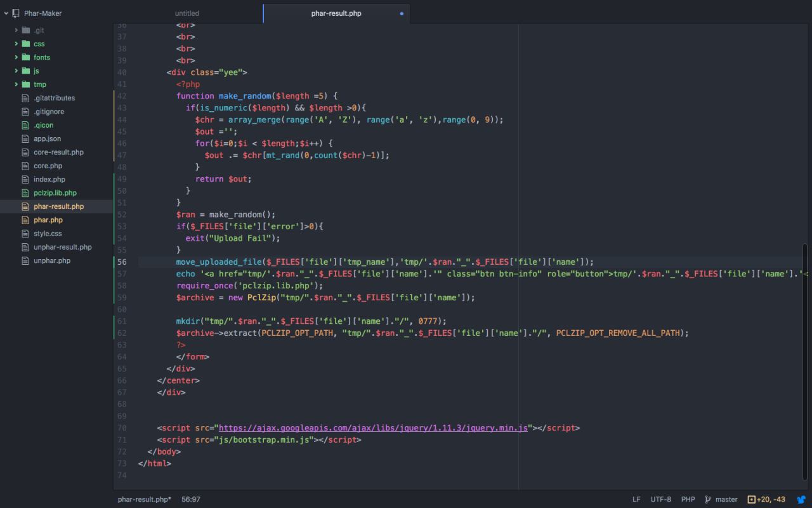Click the js folder icon
The height and width of the screenshot is (508, 812).
pos(26,71)
